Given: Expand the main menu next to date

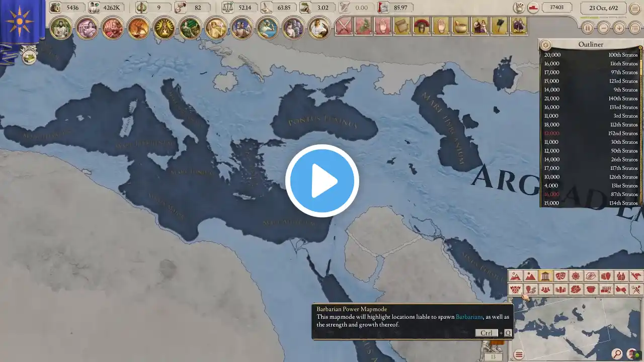Looking at the screenshot, I should (x=635, y=8).
